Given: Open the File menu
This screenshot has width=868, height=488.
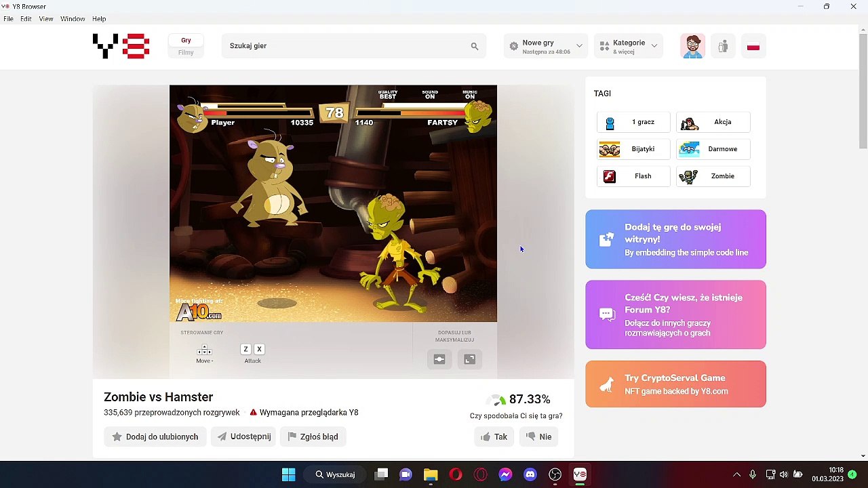Looking at the screenshot, I should 8,19.
